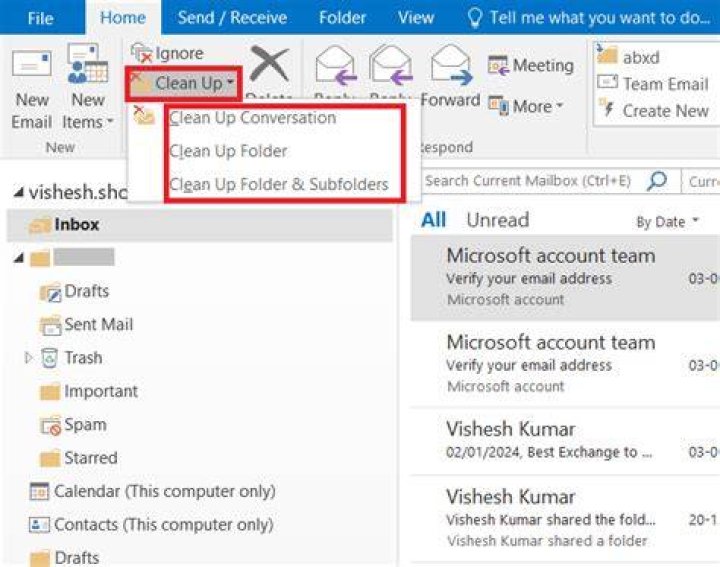Expand the Trash folder

28,357
